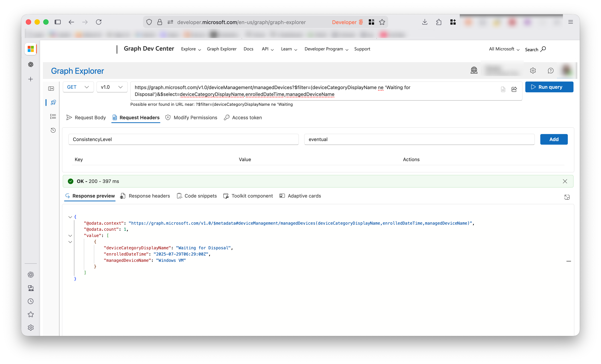
Task: Click the help question mark icon
Action: click(x=551, y=71)
